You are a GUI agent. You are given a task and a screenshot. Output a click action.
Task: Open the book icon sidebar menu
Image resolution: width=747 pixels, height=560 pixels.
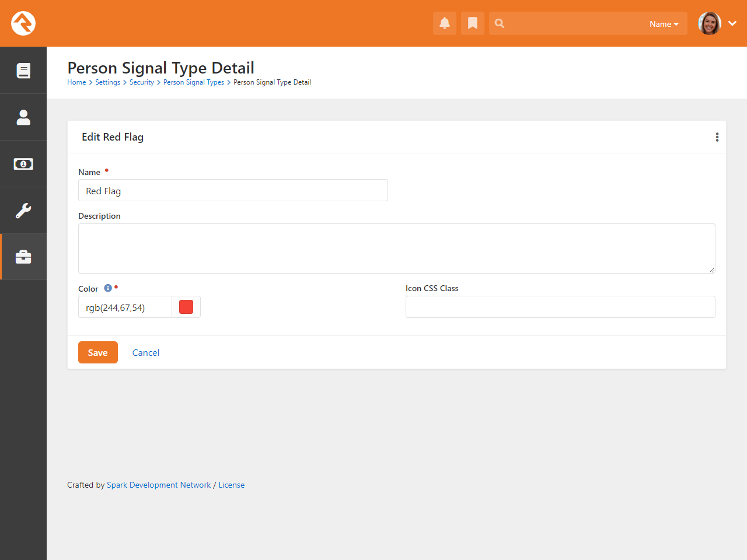[23, 71]
